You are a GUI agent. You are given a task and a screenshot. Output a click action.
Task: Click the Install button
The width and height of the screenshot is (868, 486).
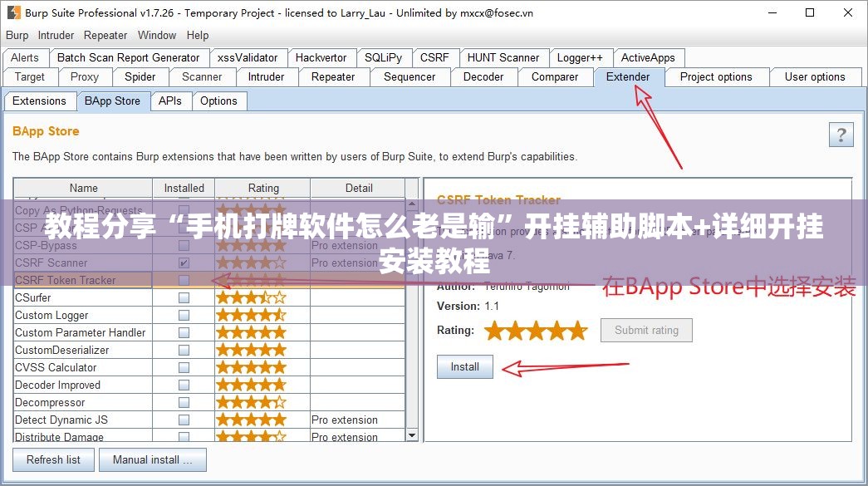[465, 367]
